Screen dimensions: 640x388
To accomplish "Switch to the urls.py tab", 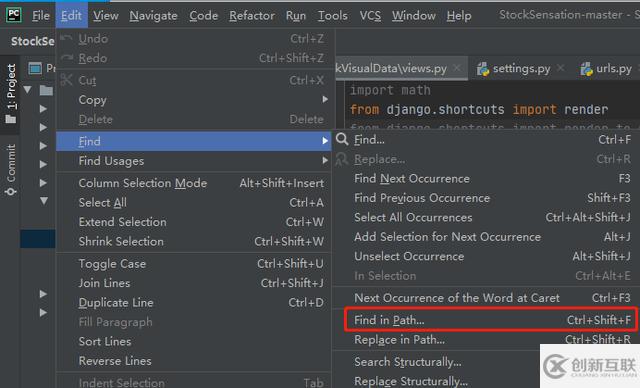I will tap(614, 69).
